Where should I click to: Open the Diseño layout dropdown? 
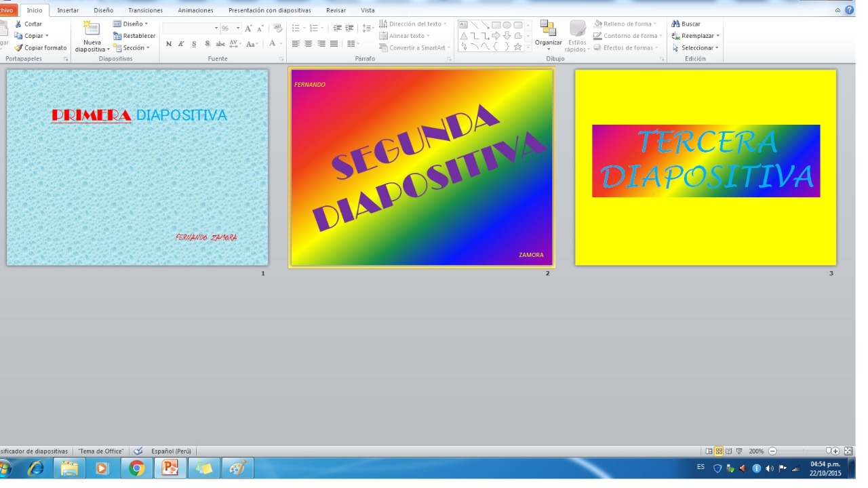[x=131, y=24]
